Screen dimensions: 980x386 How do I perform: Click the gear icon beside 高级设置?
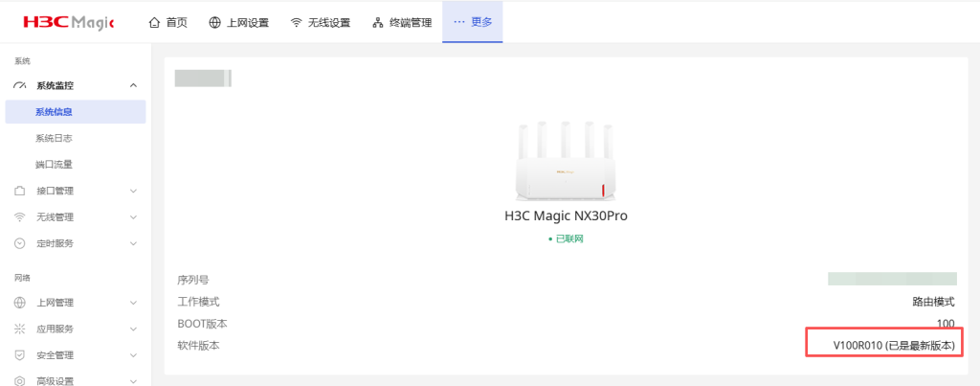[19, 380]
